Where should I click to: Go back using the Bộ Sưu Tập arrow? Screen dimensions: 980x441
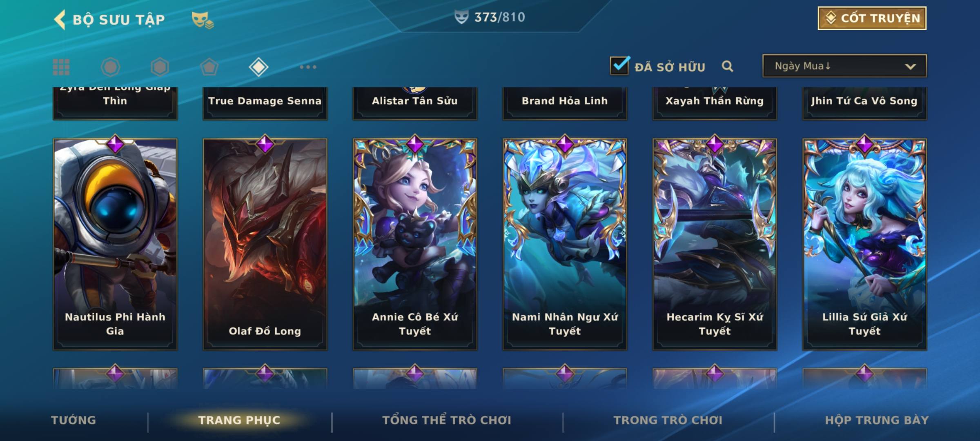point(60,20)
